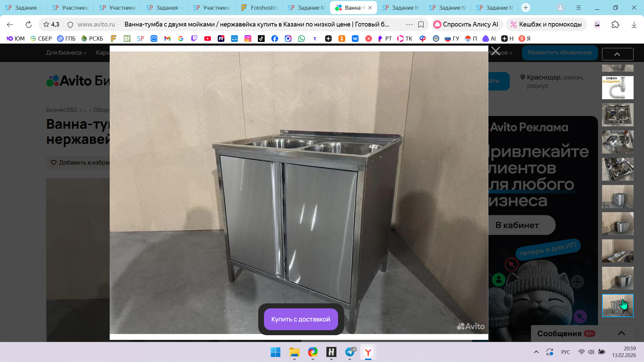This screenshot has width=644, height=362.
Task: Open the Instagram bookmark icon
Action: 248,39
